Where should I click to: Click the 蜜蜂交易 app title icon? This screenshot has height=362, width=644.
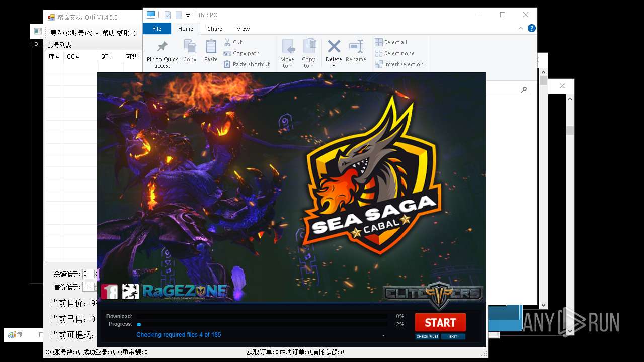[51, 17]
